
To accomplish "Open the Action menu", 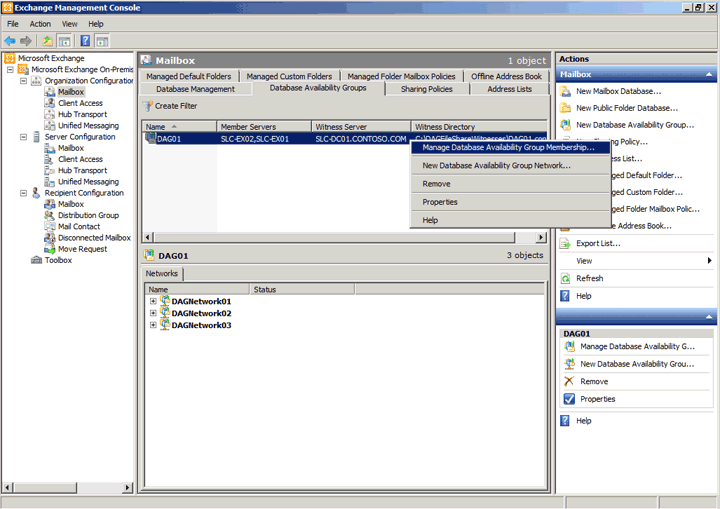I will tap(40, 24).
